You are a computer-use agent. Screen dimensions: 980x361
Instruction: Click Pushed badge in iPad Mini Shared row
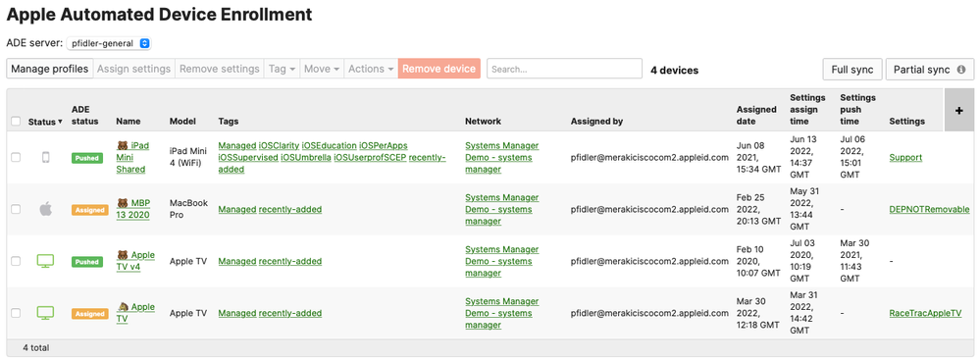tap(87, 158)
